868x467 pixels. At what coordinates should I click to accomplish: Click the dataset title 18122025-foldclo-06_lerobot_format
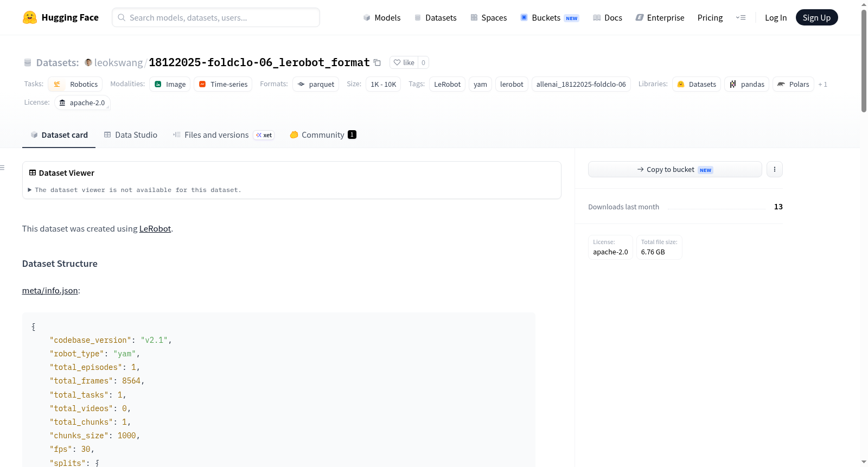[x=259, y=62]
